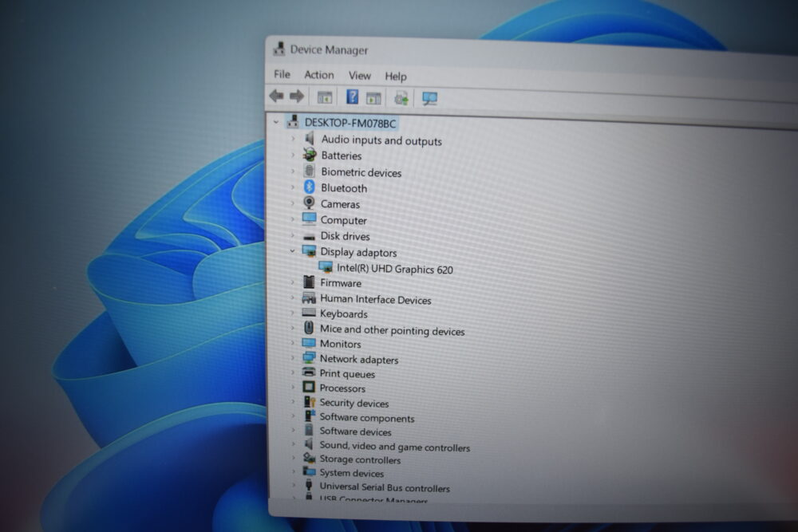
Task: Click the Network adapters category icon
Action: (309, 357)
